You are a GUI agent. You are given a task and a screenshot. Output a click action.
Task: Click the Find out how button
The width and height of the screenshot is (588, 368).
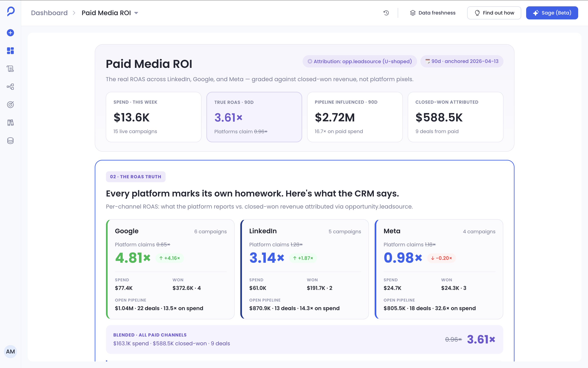tap(494, 13)
